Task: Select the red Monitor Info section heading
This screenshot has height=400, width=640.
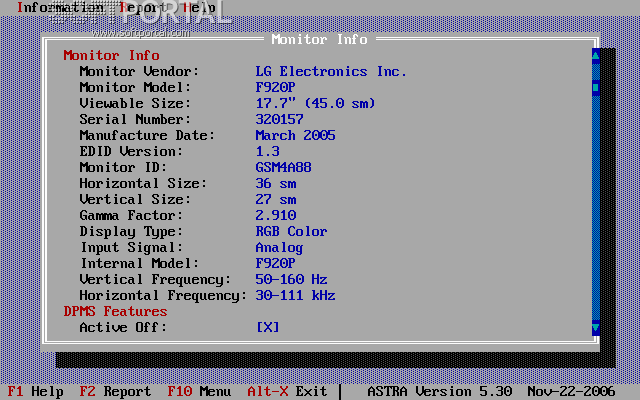Action: pos(111,56)
